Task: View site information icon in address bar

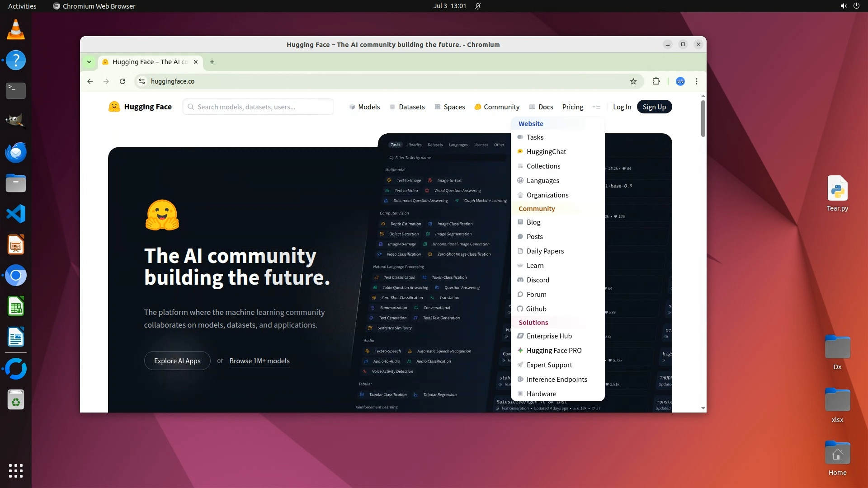Action: click(142, 81)
